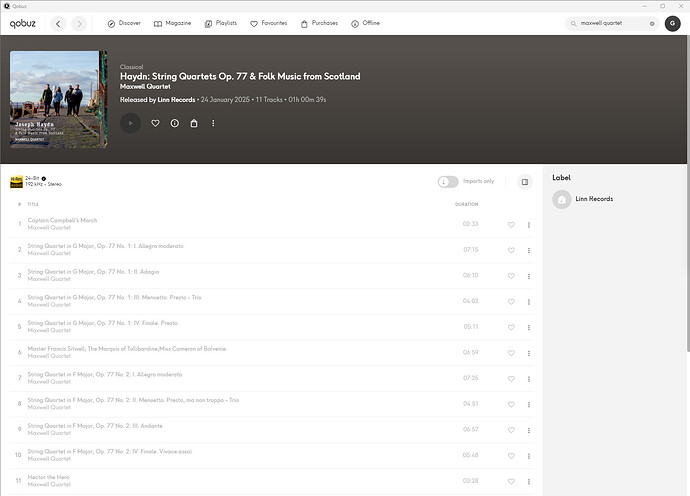Click the Classical genre label

132,67
